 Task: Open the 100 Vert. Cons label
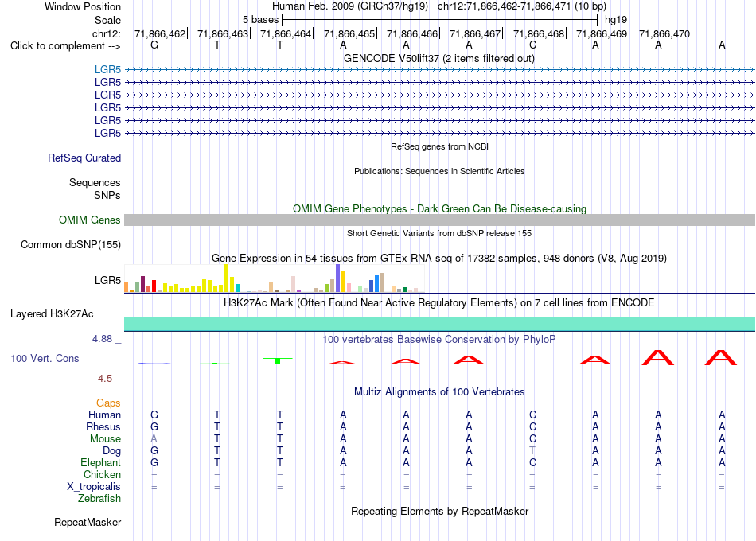[x=45, y=358]
